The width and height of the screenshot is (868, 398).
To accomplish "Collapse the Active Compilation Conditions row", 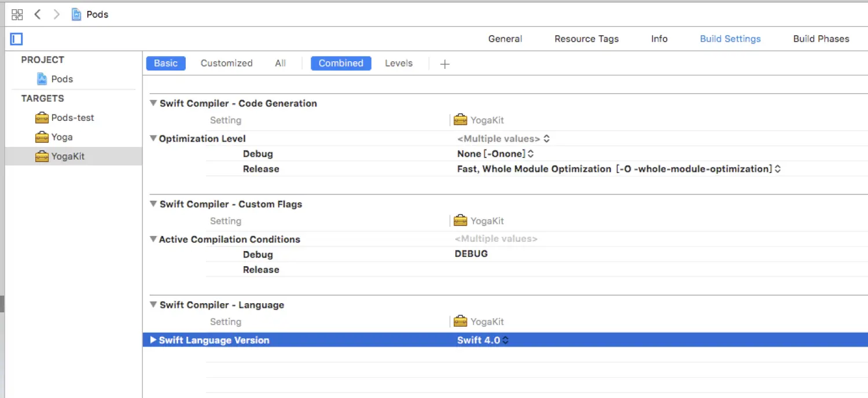I will click(x=153, y=239).
